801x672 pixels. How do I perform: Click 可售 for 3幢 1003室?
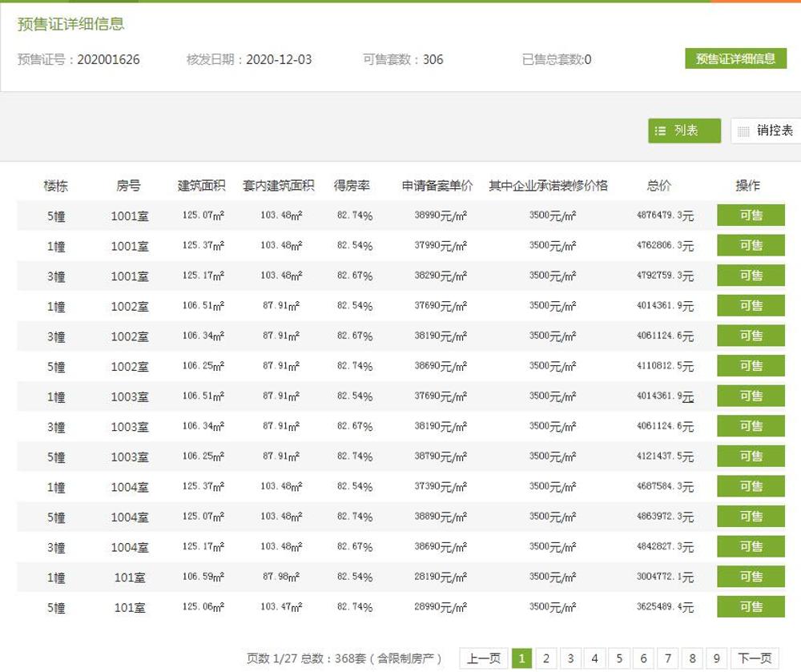coord(751,426)
